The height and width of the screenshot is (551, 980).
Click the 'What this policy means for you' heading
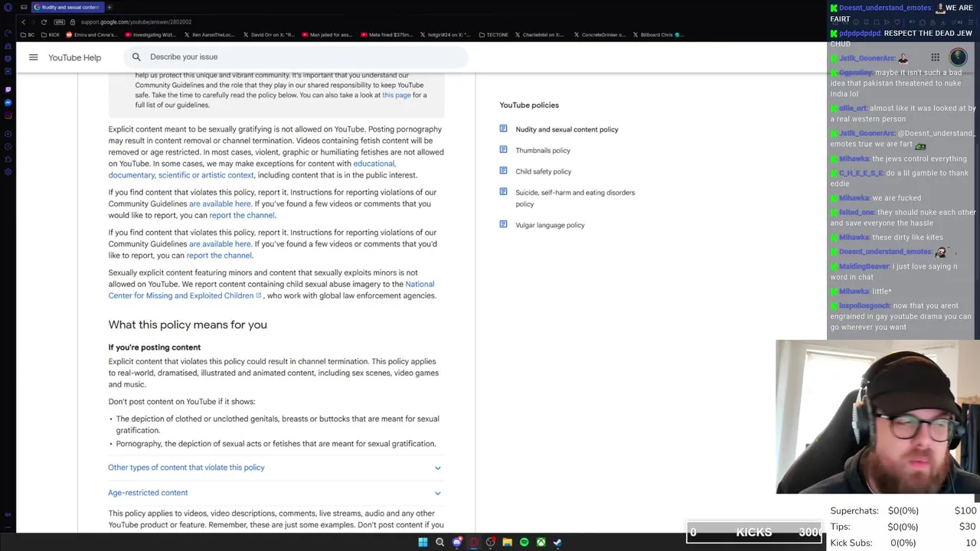click(x=188, y=324)
